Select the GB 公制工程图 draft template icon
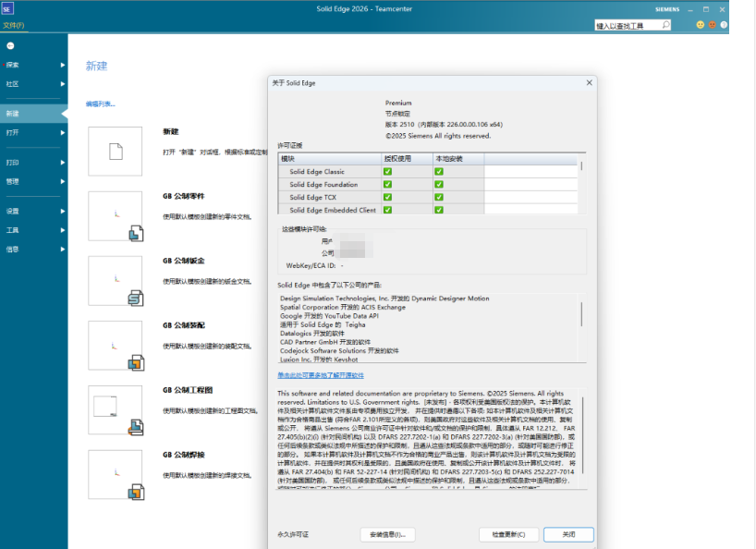756x549 pixels. click(x=116, y=409)
